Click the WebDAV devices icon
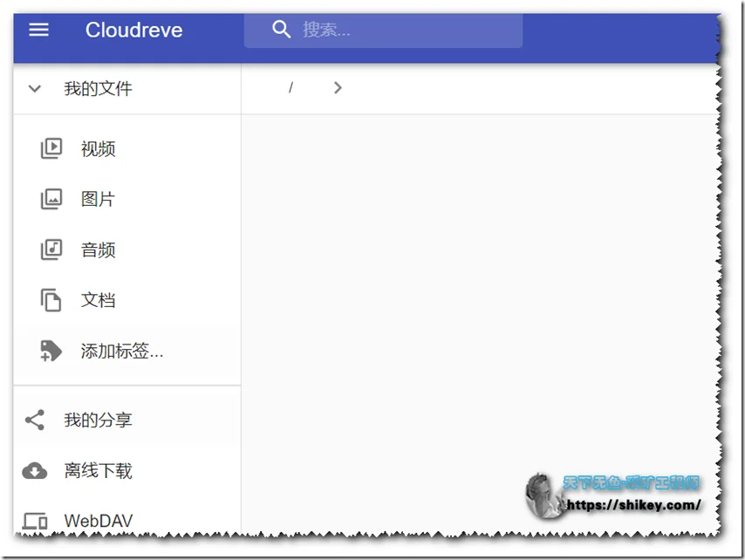 pyautogui.click(x=35, y=521)
